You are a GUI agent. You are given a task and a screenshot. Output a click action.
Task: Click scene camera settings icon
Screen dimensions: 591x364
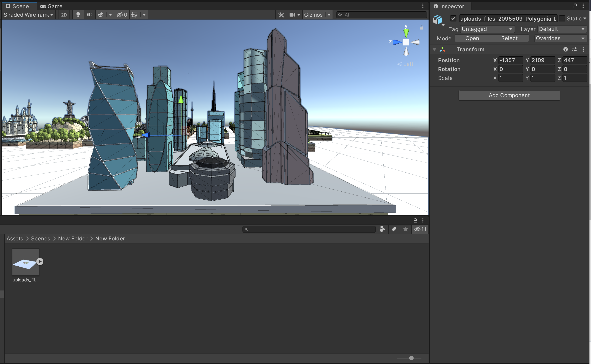(x=292, y=15)
